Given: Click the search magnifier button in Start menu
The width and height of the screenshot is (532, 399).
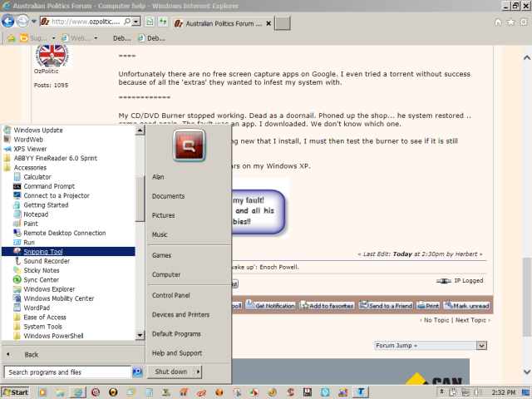Looking at the screenshot, I should pos(137,372).
